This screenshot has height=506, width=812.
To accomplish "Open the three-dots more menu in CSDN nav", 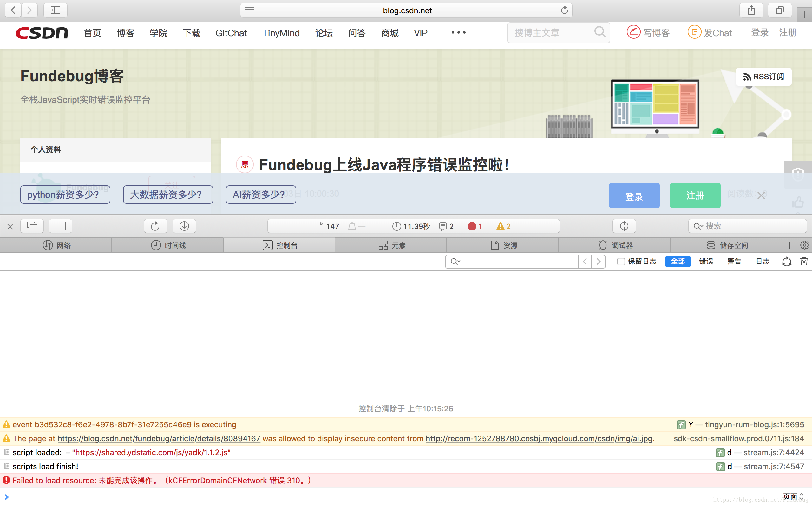I will 459,32.
